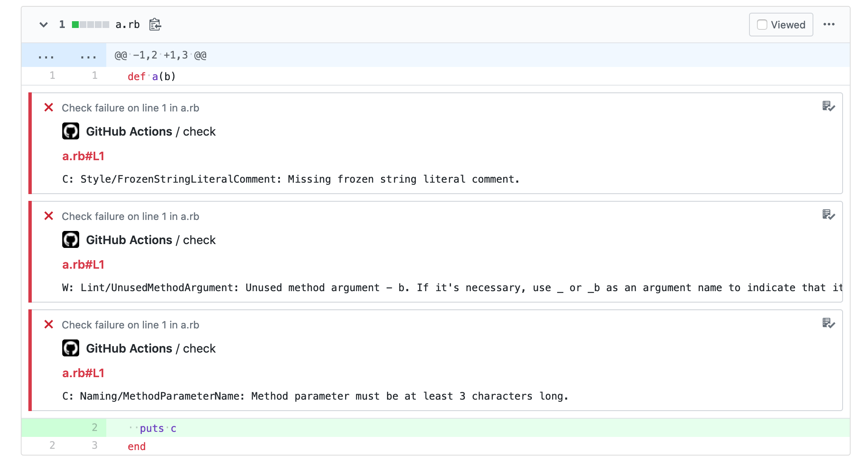Open the a.rb#L1 link in the first failure

point(83,156)
